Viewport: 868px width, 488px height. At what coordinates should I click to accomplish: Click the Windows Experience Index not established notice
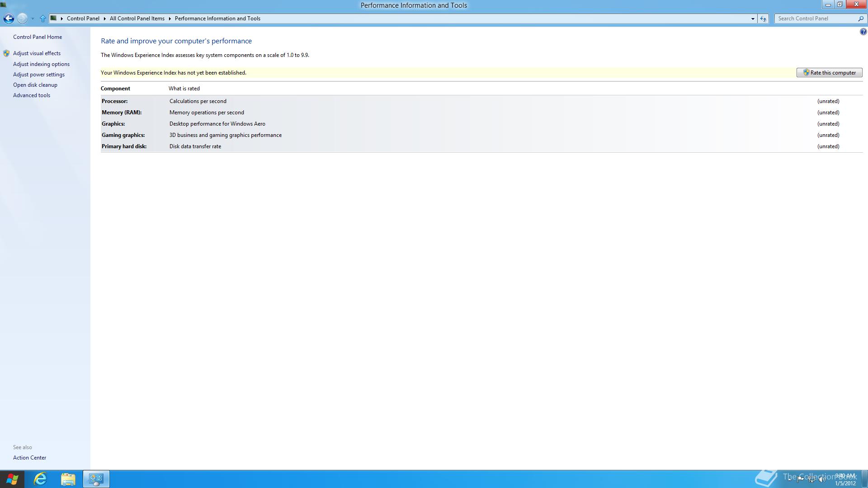[x=174, y=73]
